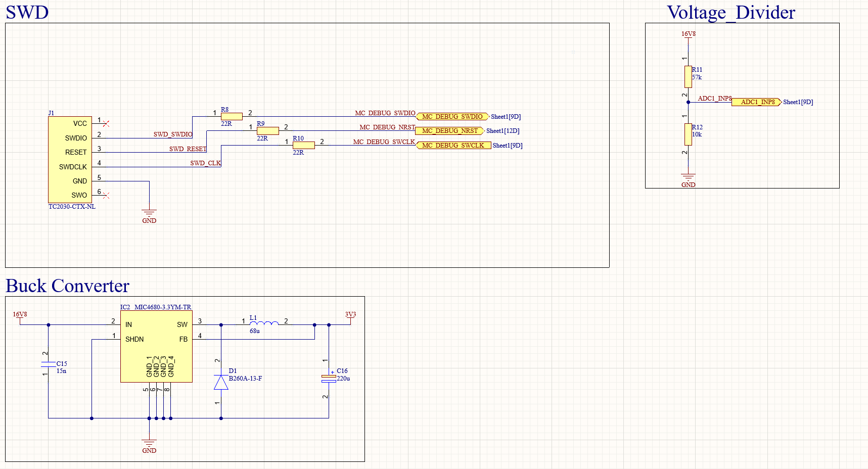Select the MC_DEBUG_SWDIO port
The width and height of the screenshot is (868, 469).
[x=452, y=117]
